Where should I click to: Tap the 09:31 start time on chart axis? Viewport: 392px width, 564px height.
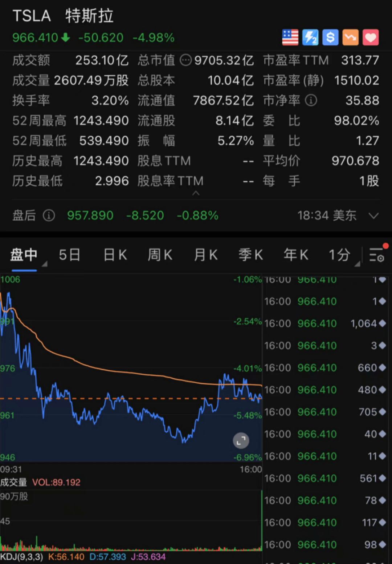pyautogui.click(x=11, y=469)
